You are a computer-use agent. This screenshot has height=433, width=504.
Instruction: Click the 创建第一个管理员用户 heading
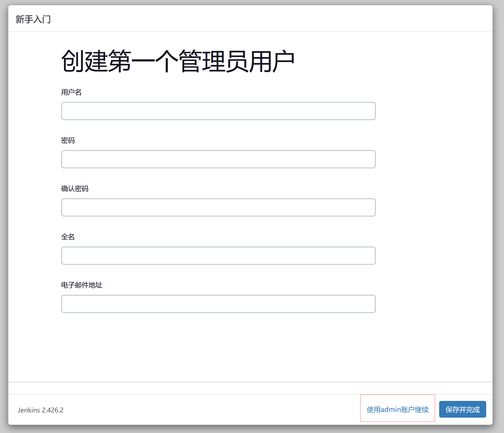pos(178,61)
